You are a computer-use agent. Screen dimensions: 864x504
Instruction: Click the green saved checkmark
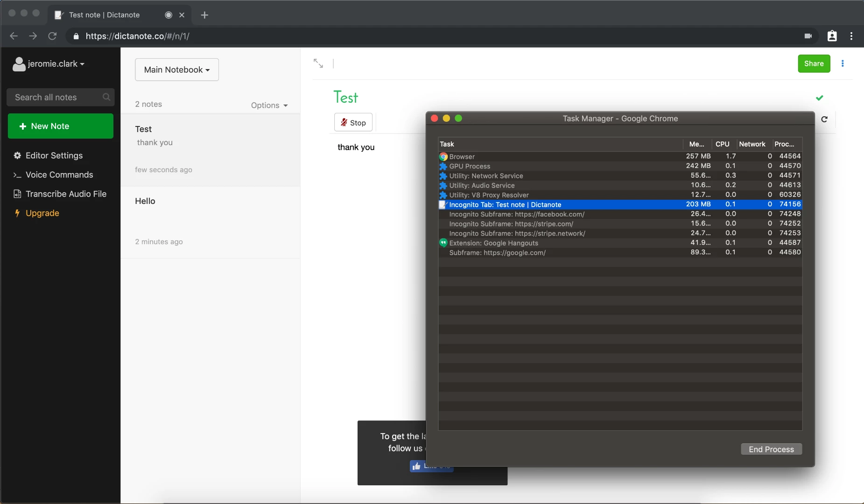point(819,98)
